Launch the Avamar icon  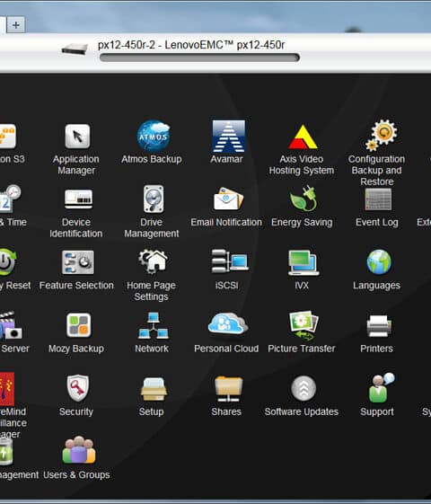pyautogui.click(x=228, y=137)
